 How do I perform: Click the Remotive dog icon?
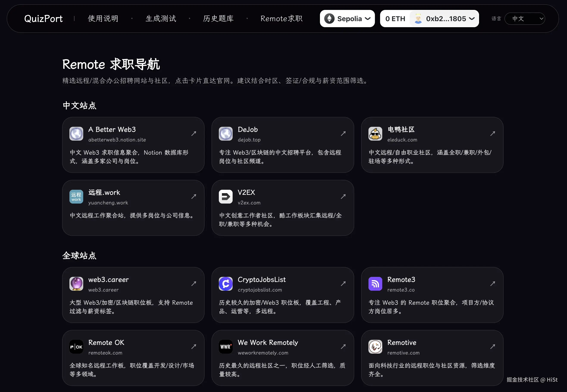375,347
